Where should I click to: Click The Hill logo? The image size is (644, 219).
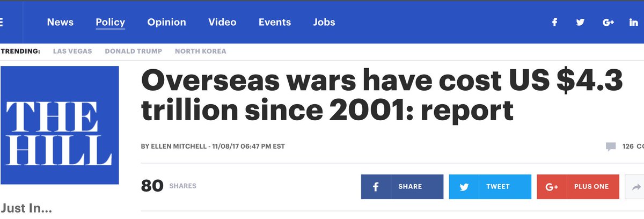(x=59, y=125)
